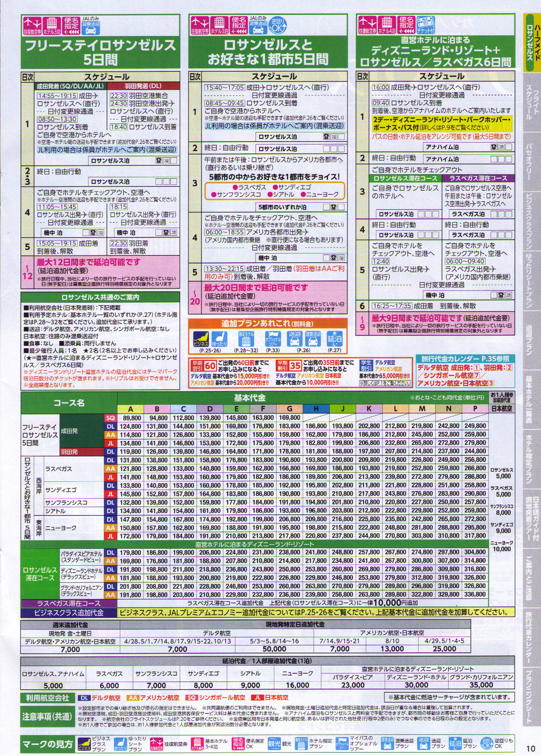Screen dimensions: 541x756
Task: Click the ビジネスクラス追加代金 row label
Action: (69, 612)
